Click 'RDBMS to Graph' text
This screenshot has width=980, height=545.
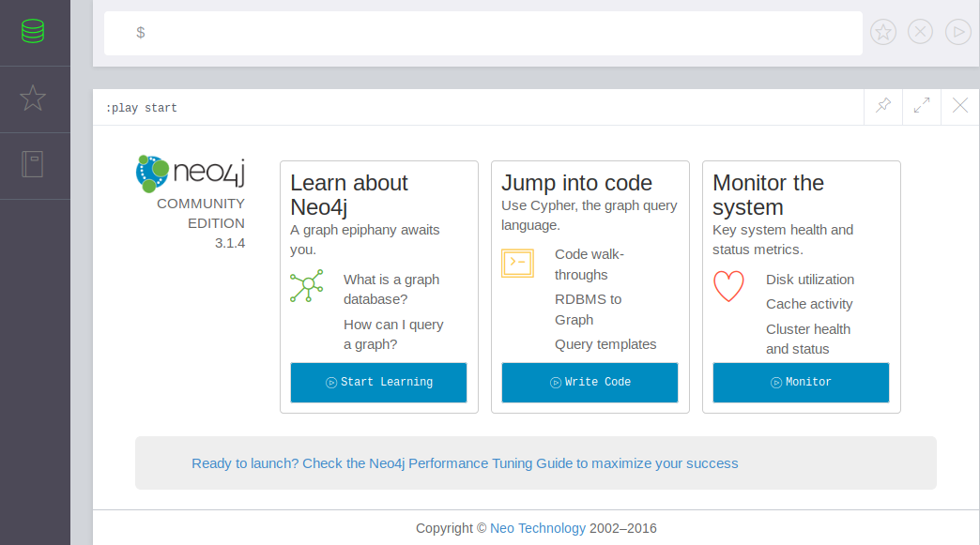click(x=589, y=309)
